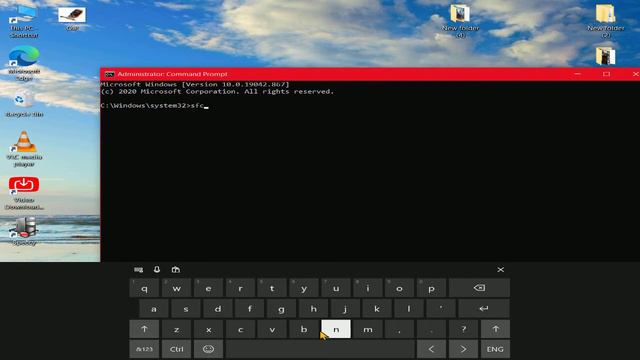Tap the question mark key
Image resolution: width=640 pixels, height=360 pixels.
tap(463, 329)
